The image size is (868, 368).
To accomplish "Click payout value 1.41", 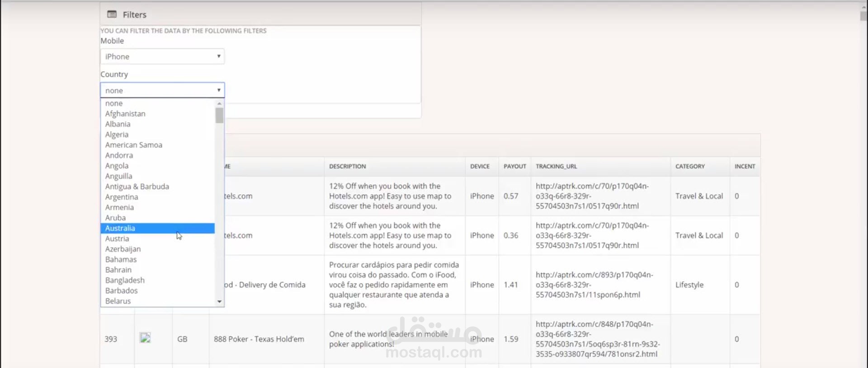I will [511, 285].
